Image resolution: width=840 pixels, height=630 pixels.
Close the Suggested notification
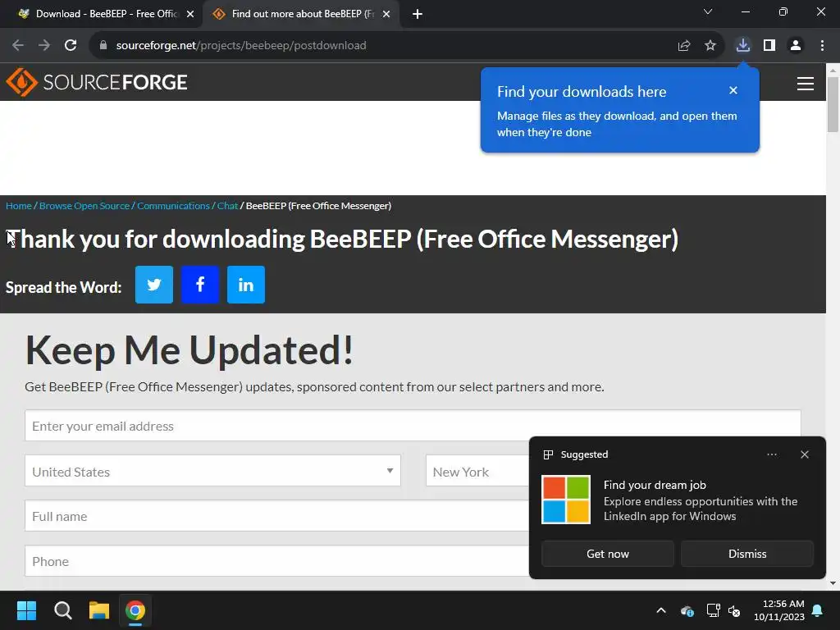pos(805,454)
